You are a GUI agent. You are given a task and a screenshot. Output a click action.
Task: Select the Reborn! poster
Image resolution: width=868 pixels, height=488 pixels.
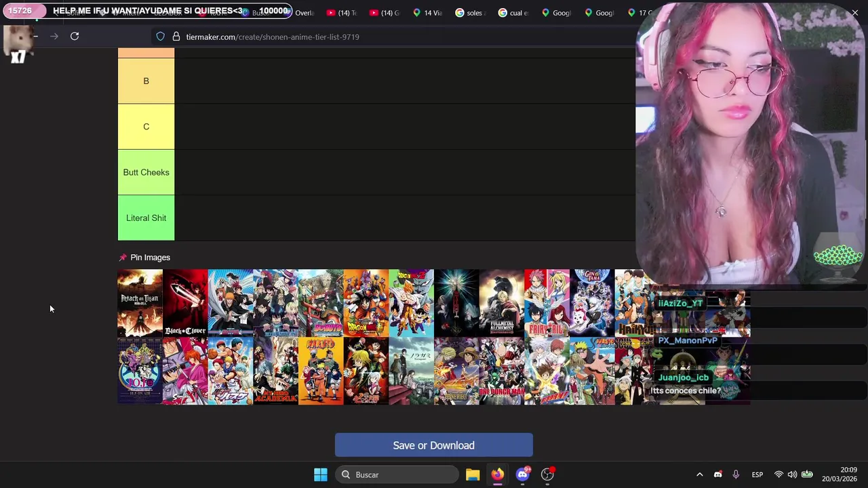click(x=547, y=371)
